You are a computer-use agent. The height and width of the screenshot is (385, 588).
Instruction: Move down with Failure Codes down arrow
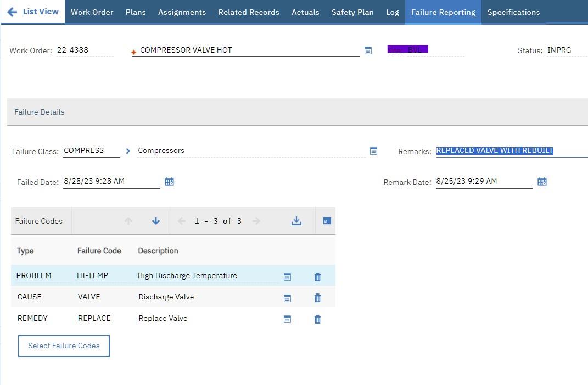(x=156, y=221)
